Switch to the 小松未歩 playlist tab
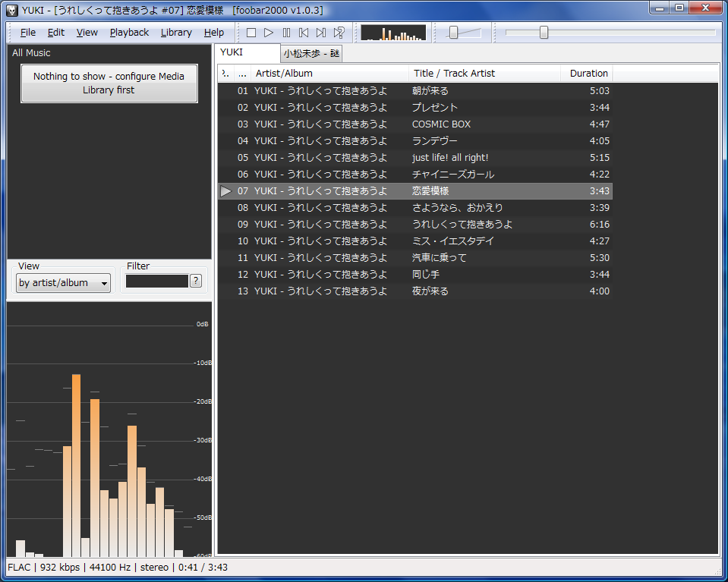Viewport: 728px width, 582px height. [311, 54]
